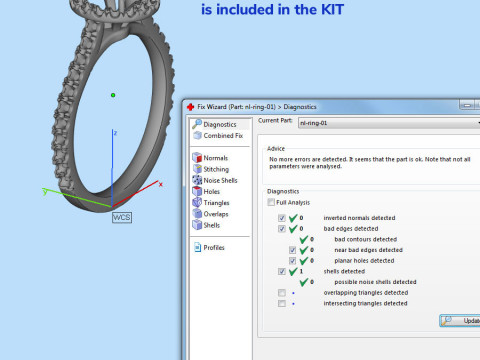Click the green check beside possible noise shells

(x=304, y=282)
